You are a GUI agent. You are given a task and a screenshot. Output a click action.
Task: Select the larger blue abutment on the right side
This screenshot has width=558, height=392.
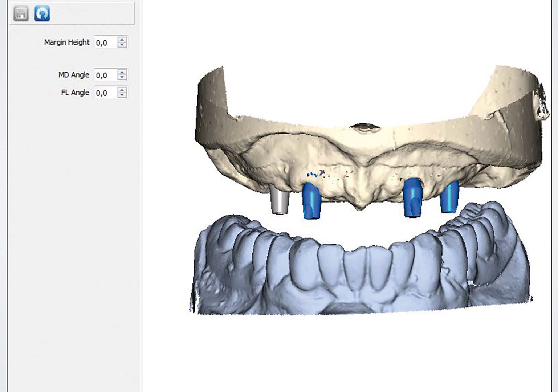(412, 198)
